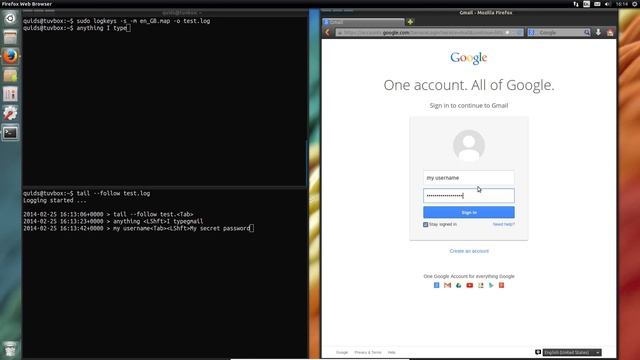Click the Create an account link

tap(469, 251)
